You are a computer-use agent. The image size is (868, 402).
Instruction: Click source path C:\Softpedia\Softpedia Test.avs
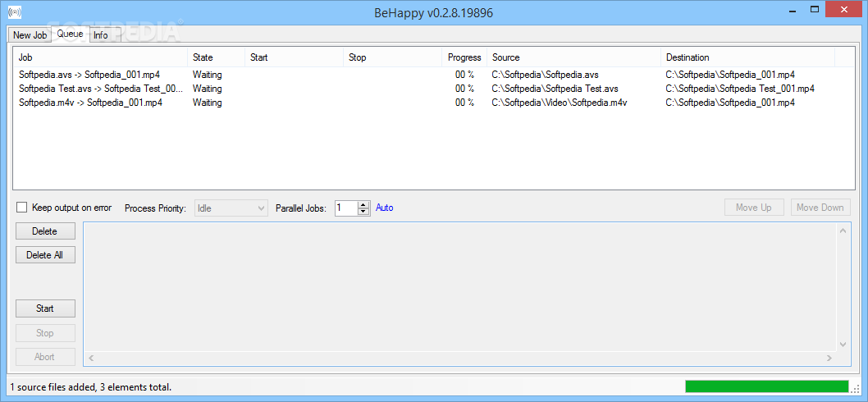coord(555,88)
